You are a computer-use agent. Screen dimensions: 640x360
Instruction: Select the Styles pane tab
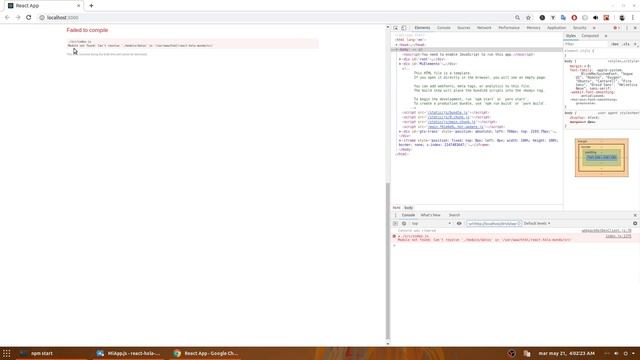point(571,36)
